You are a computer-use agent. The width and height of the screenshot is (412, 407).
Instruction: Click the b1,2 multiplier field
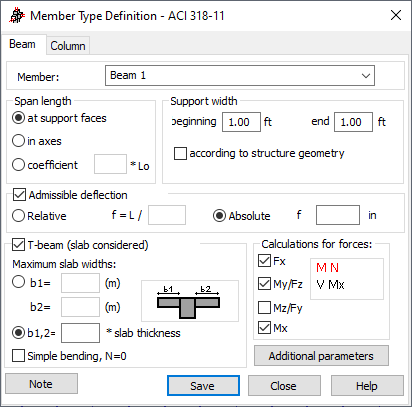pyautogui.click(x=80, y=333)
